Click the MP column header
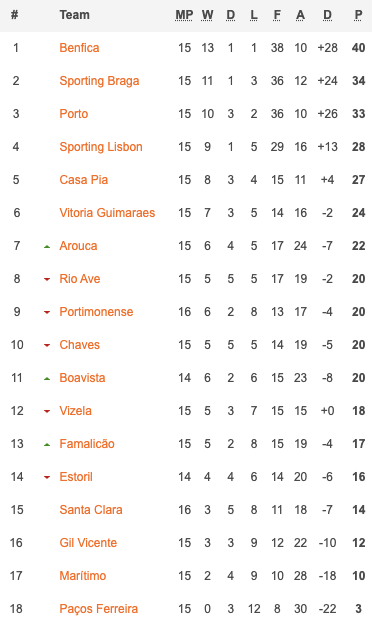 (184, 15)
